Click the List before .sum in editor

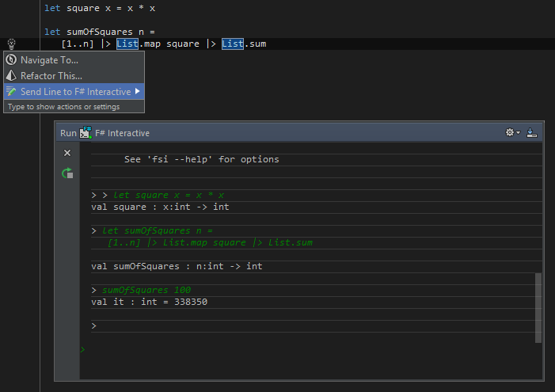click(233, 44)
